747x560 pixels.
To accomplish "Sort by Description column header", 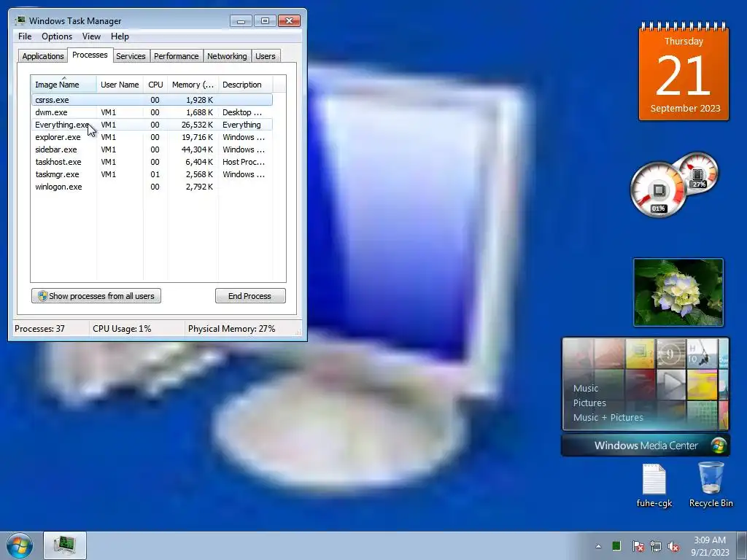I will click(245, 85).
